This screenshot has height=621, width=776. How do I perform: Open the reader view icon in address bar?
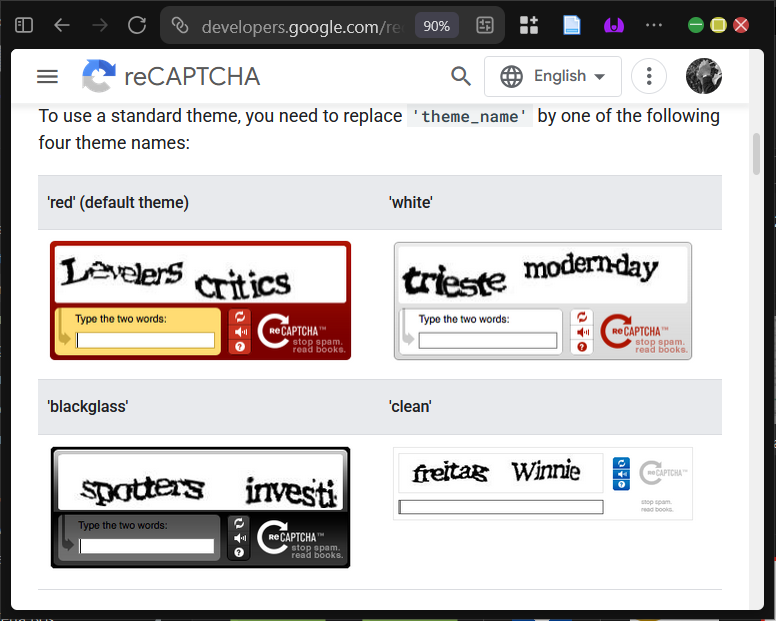[485, 25]
